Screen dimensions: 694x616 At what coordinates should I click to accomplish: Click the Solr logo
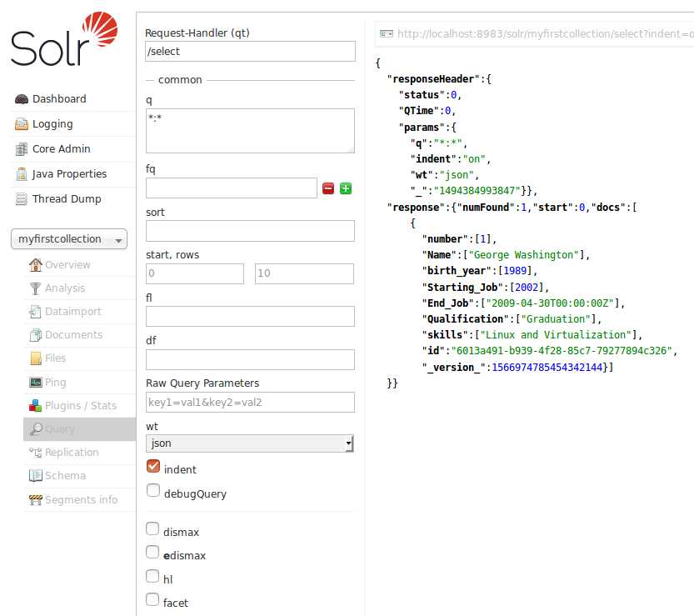click(65, 39)
